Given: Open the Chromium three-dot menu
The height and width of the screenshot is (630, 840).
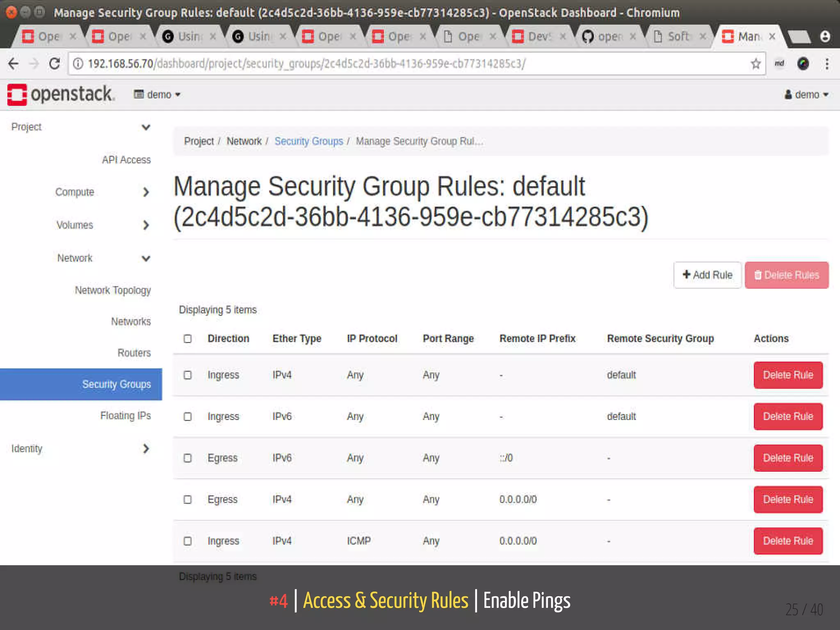Looking at the screenshot, I should click(827, 64).
